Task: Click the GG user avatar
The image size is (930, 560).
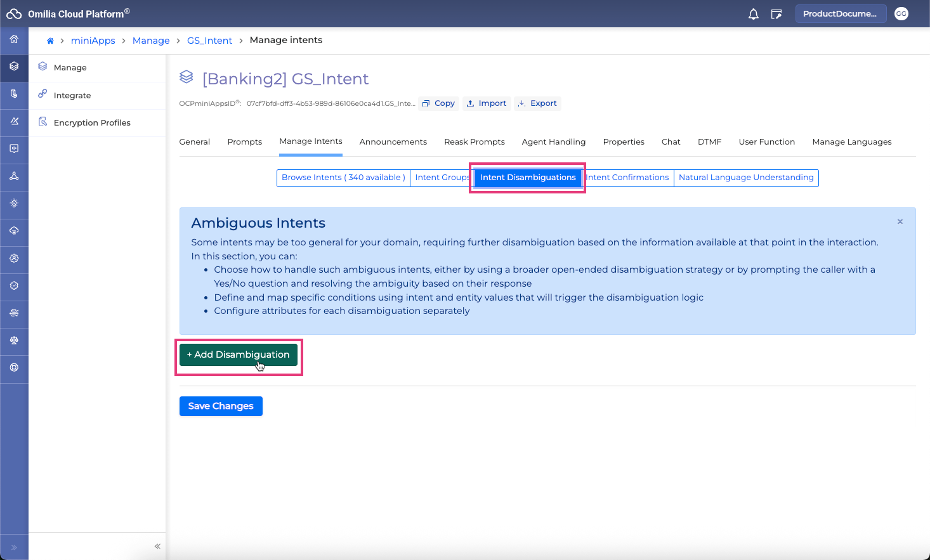Action: [x=901, y=14]
